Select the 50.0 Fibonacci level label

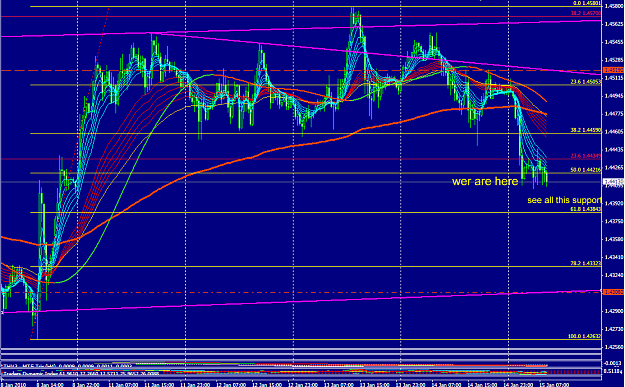tap(586, 170)
